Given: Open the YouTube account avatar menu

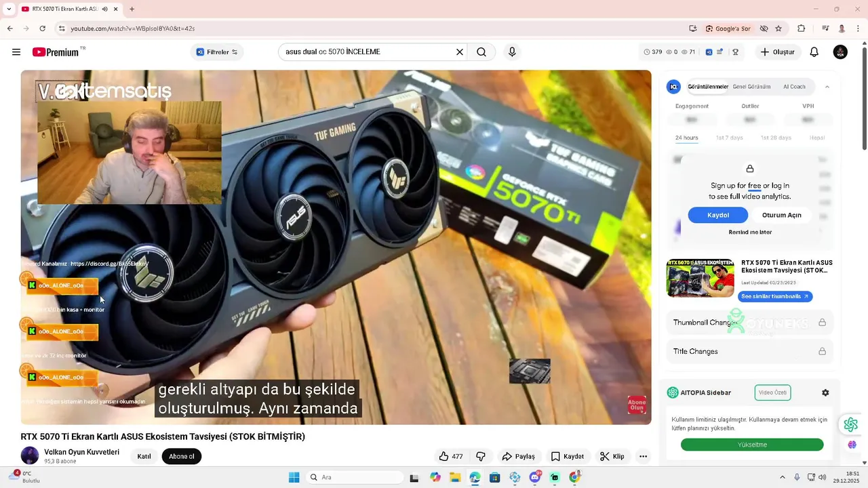Looking at the screenshot, I should (x=840, y=52).
